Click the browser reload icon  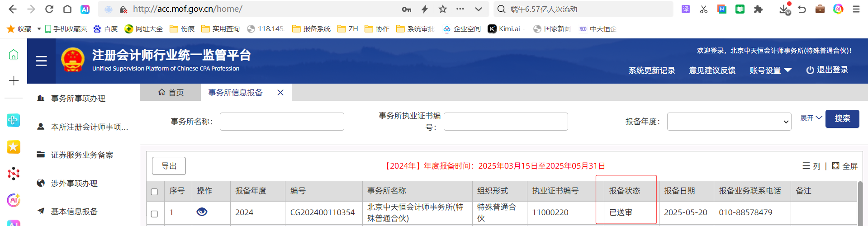pos(49,9)
